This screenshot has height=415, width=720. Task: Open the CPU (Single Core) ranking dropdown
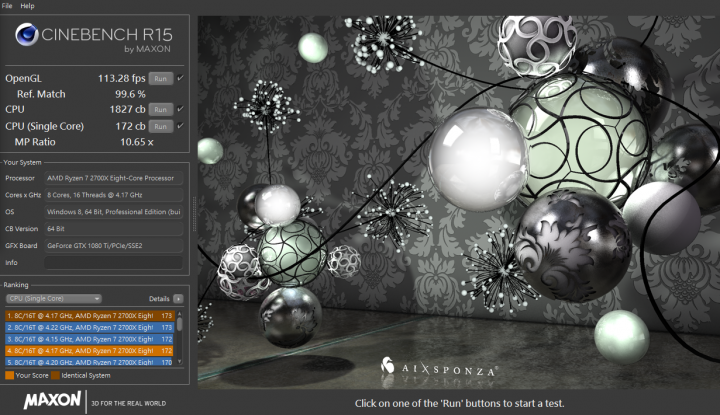(53, 298)
